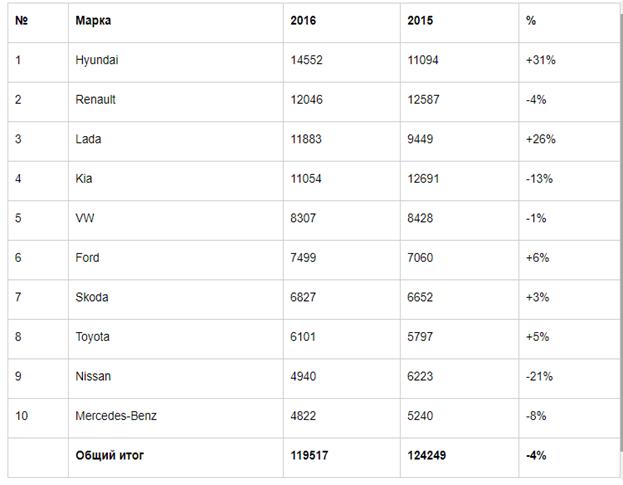Select the Renault brand cell
623x485 pixels.
click(95, 100)
